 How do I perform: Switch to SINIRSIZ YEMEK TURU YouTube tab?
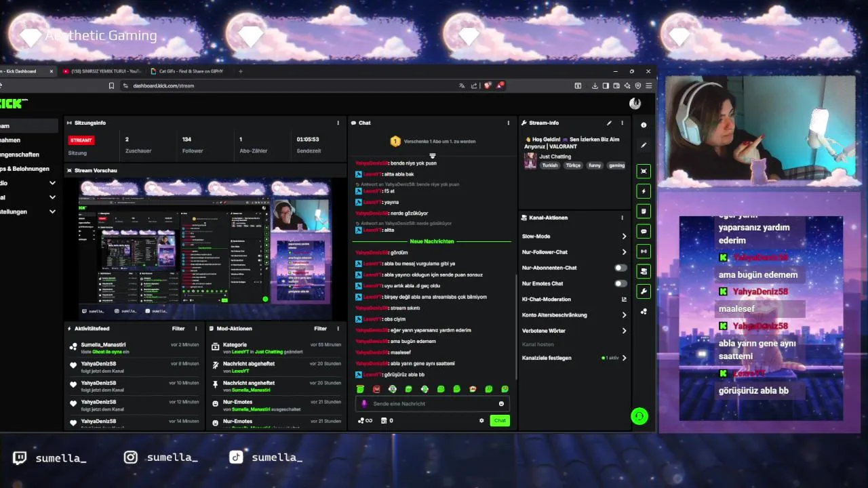pyautogui.click(x=102, y=71)
